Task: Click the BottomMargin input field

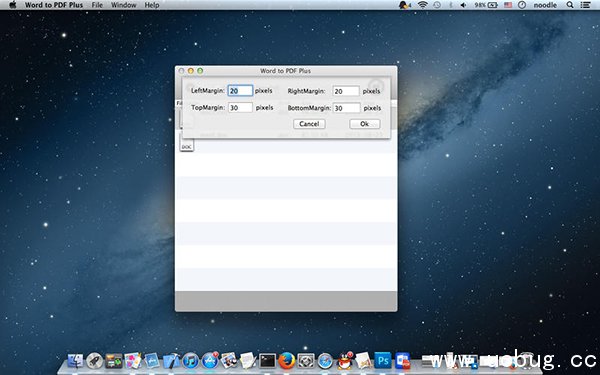Action: point(346,108)
